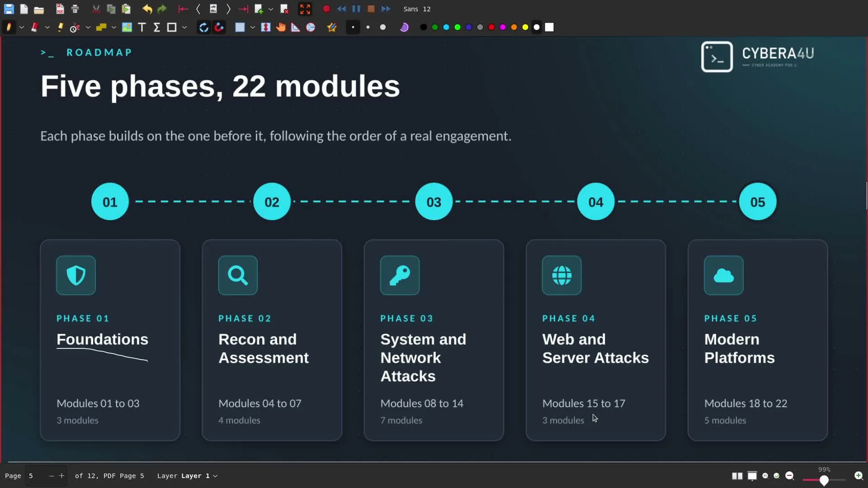Select the Eraser tool

tap(34, 28)
